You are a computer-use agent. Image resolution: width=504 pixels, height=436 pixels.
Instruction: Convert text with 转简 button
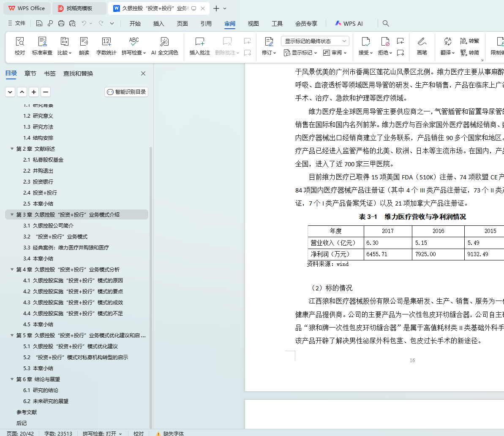point(470,52)
